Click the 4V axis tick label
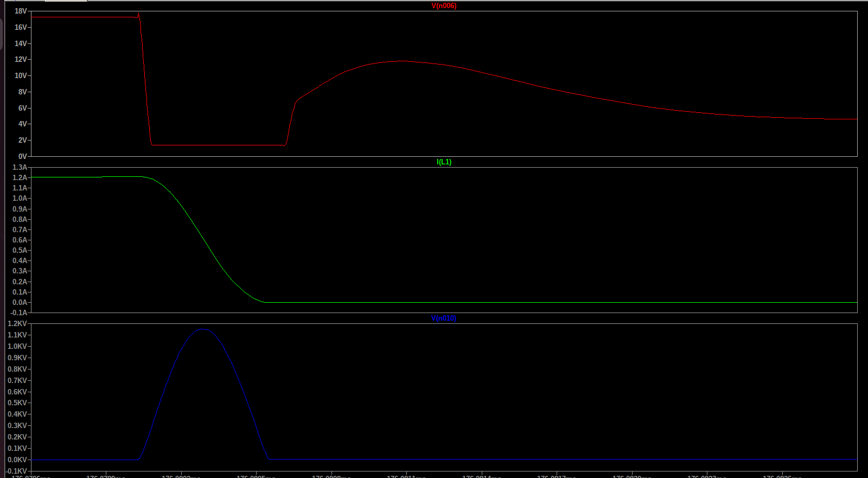This screenshot has height=478, width=868. click(x=22, y=124)
